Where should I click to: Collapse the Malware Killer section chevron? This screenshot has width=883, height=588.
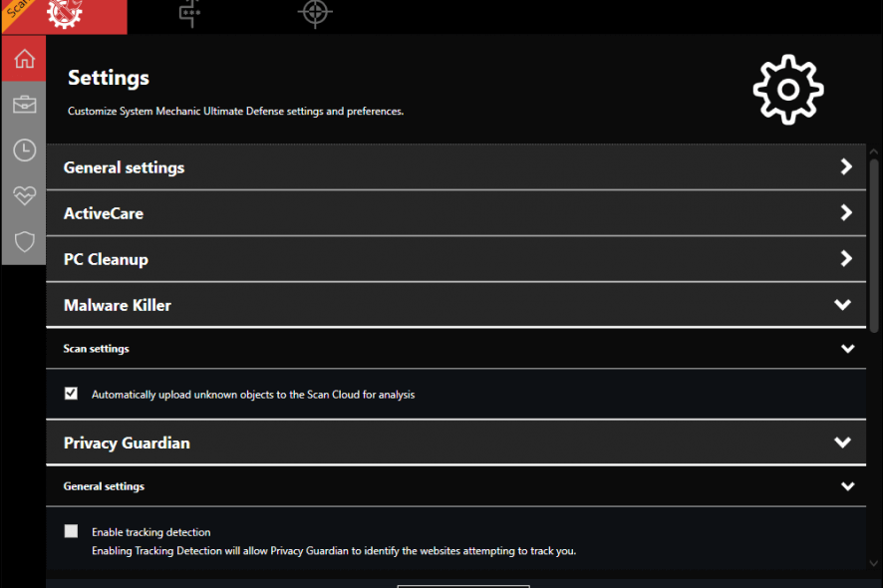(842, 305)
